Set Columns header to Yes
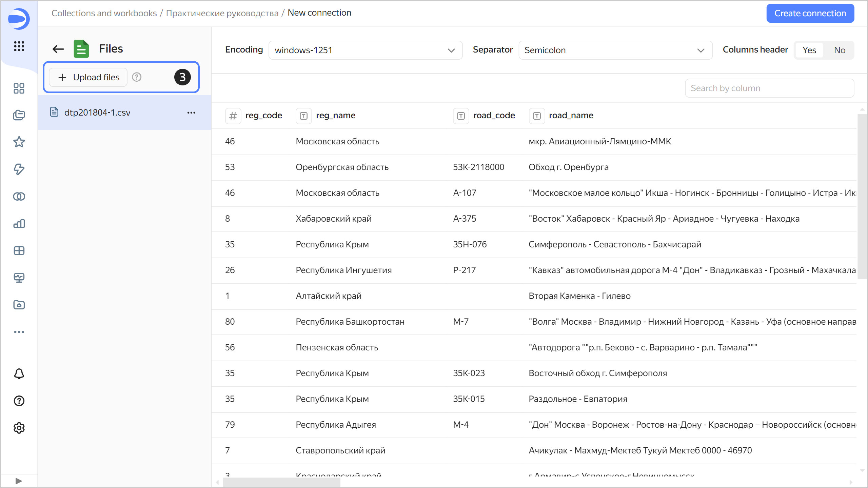 pos(809,50)
